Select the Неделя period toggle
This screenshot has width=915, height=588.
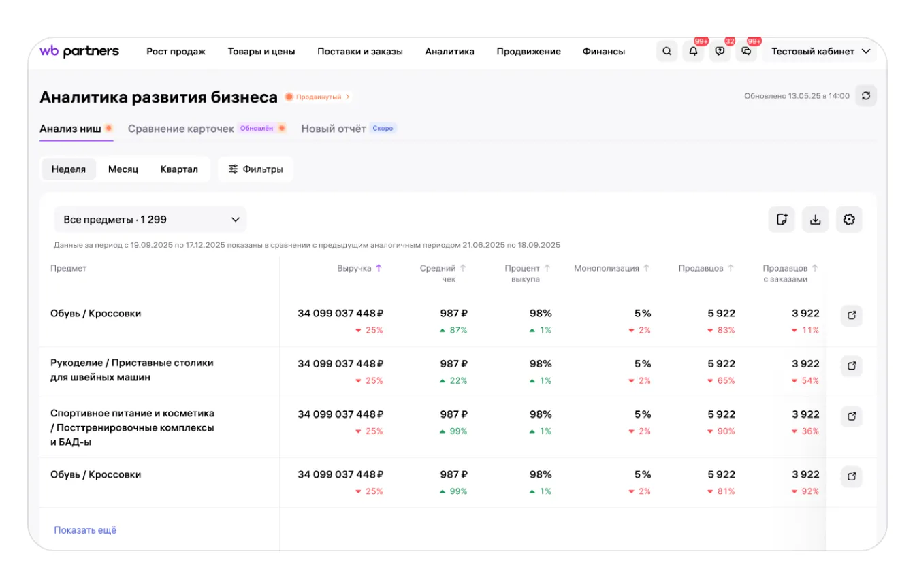(69, 169)
